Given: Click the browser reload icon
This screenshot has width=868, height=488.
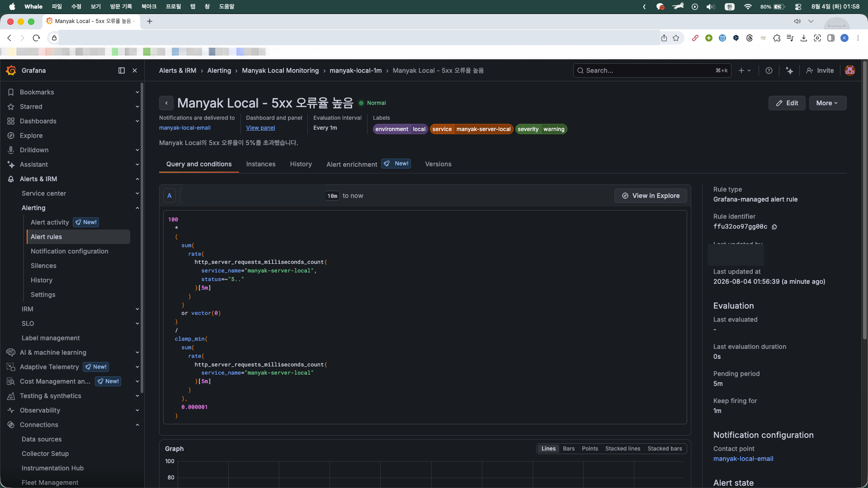Looking at the screenshot, I should point(37,38).
